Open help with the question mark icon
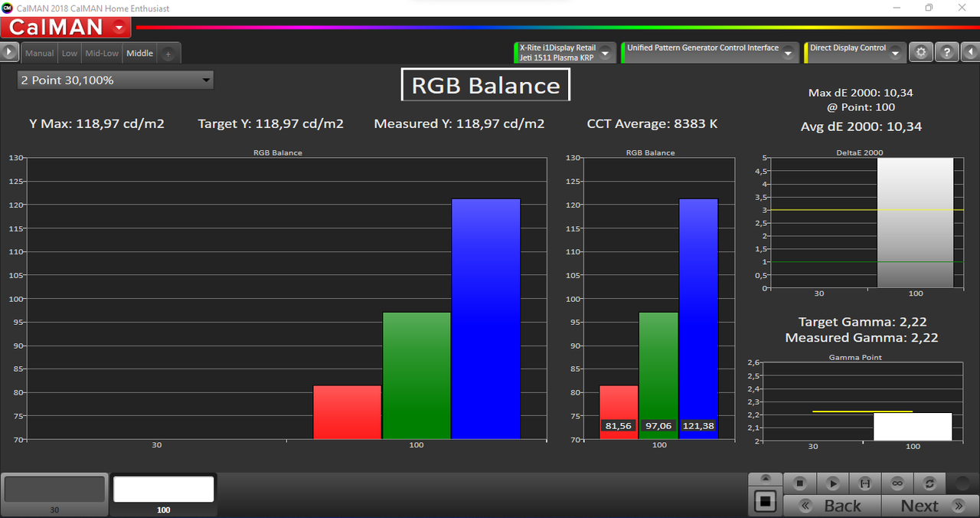The width and height of the screenshot is (980, 518). pos(947,53)
